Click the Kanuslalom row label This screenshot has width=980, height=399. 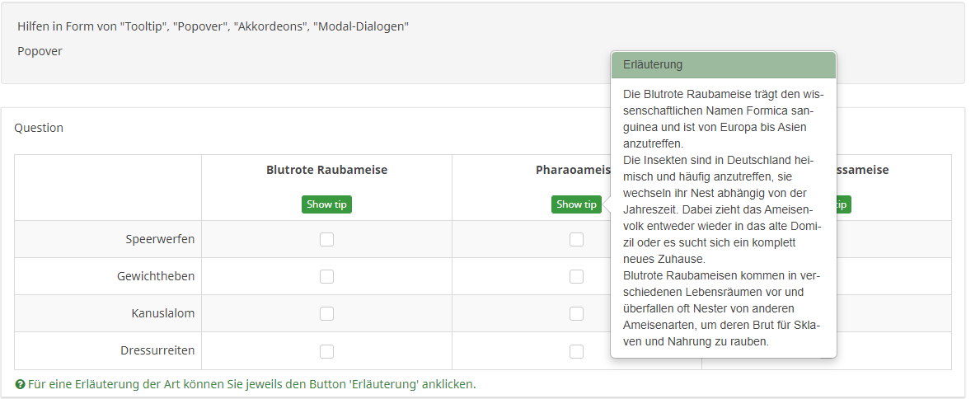tap(163, 313)
